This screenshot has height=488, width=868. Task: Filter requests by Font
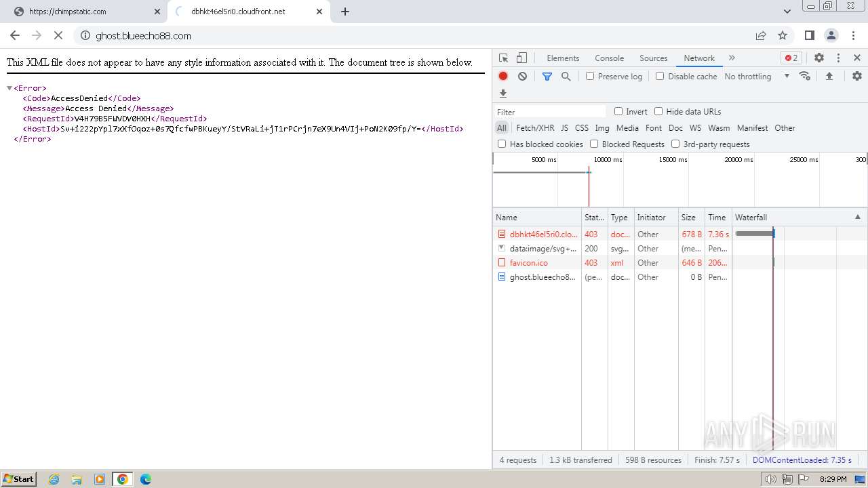click(x=654, y=127)
